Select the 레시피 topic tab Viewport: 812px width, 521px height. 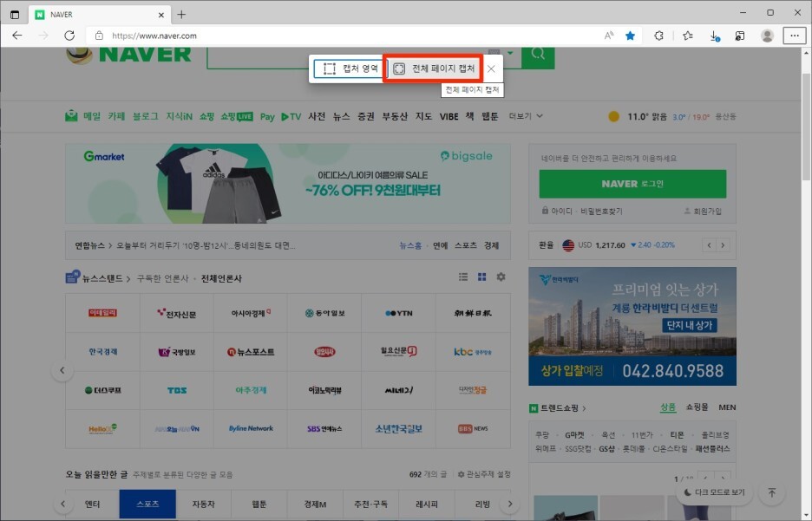pos(427,504)
